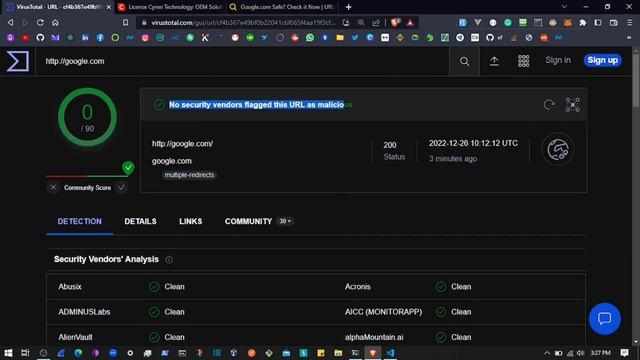Open Windows Start menu
Image resolution: width=640 pixels, height=360 pixels.
tap(8, 353)
